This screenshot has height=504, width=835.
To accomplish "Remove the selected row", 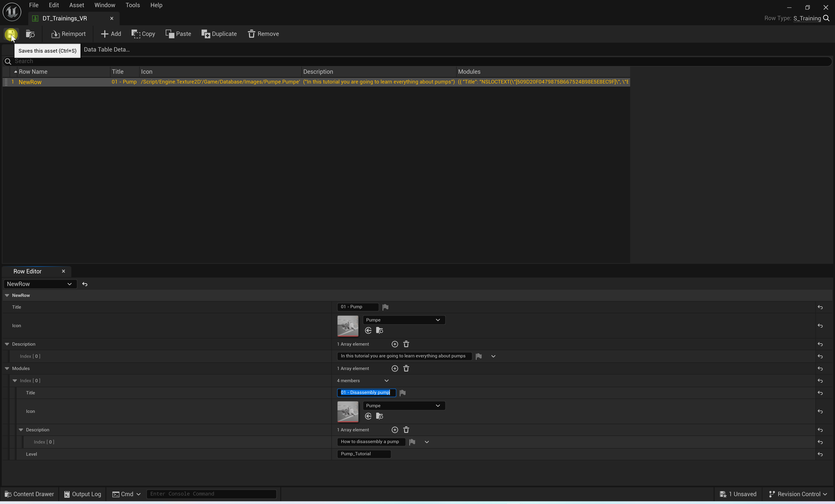I will (263, 34).
